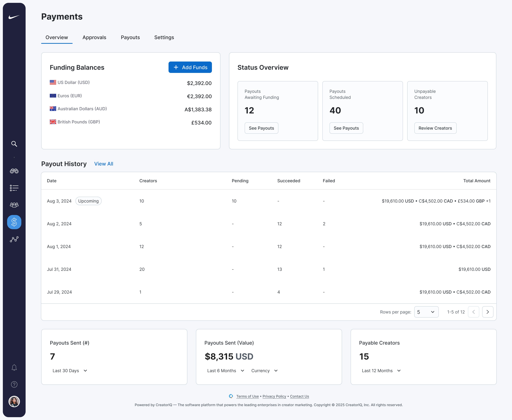The height and width of the screenshot is (420, 512).
Task: Click the dollar payments sidebar icon
Action: (x=14, y=222)
